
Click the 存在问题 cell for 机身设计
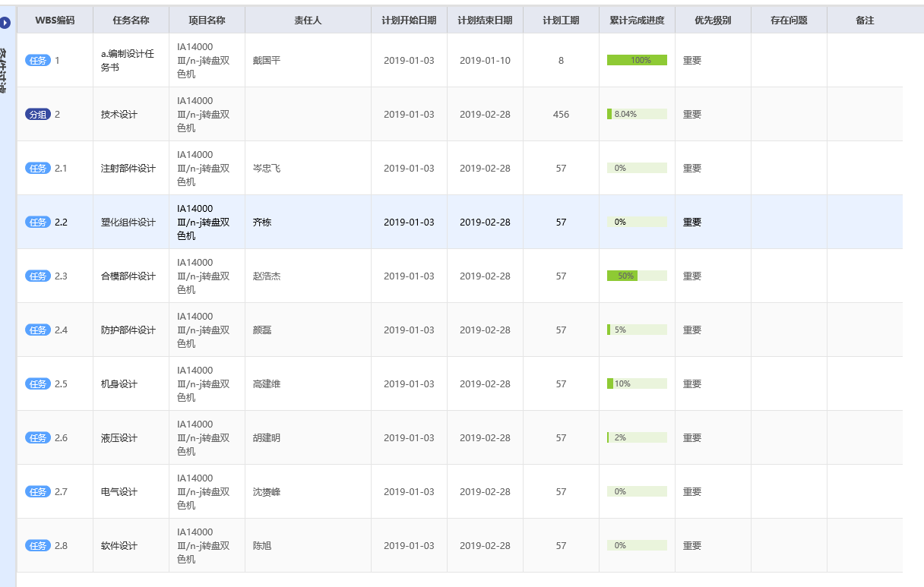[x=789, y=383]
